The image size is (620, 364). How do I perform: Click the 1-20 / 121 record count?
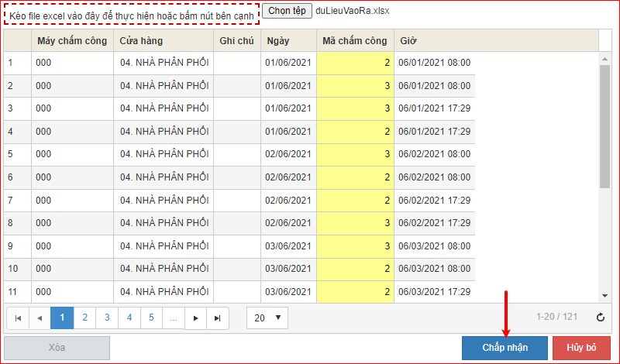(556, 317)
